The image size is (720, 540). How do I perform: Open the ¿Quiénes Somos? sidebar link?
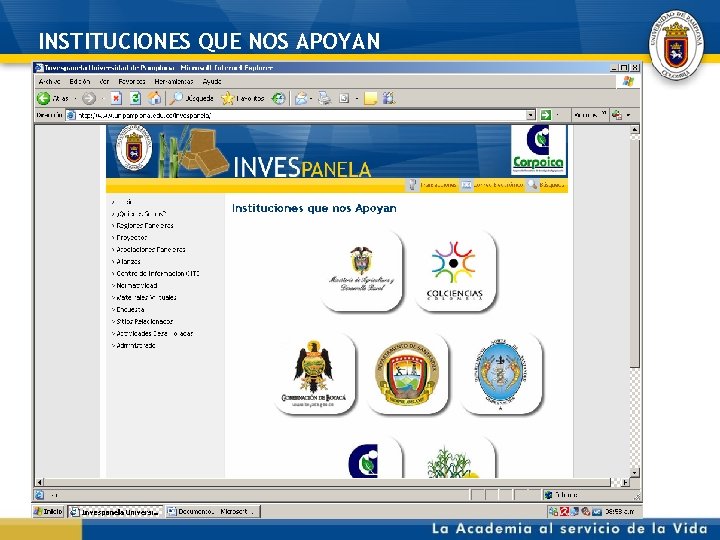click(x=141, y=214)
